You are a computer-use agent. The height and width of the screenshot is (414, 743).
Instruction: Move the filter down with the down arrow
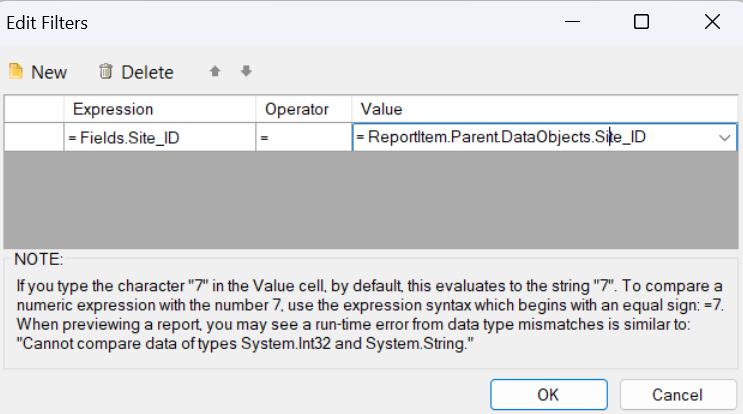(x=246, y=71)
